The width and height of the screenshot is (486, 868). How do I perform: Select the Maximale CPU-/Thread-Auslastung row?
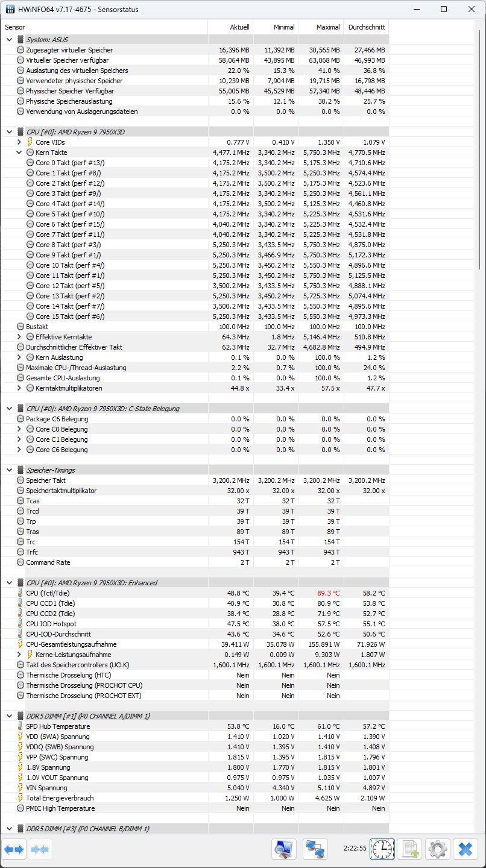pyautogui.click(x=195, y=368)
